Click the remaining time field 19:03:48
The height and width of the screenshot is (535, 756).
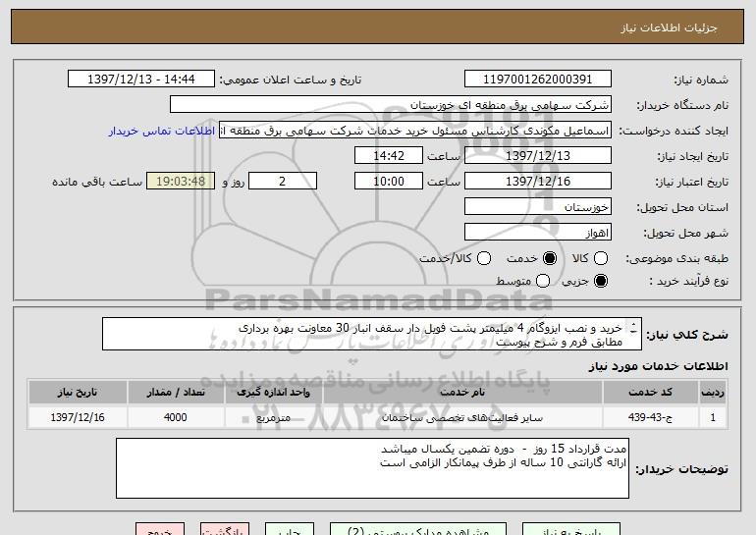point(181,182)
